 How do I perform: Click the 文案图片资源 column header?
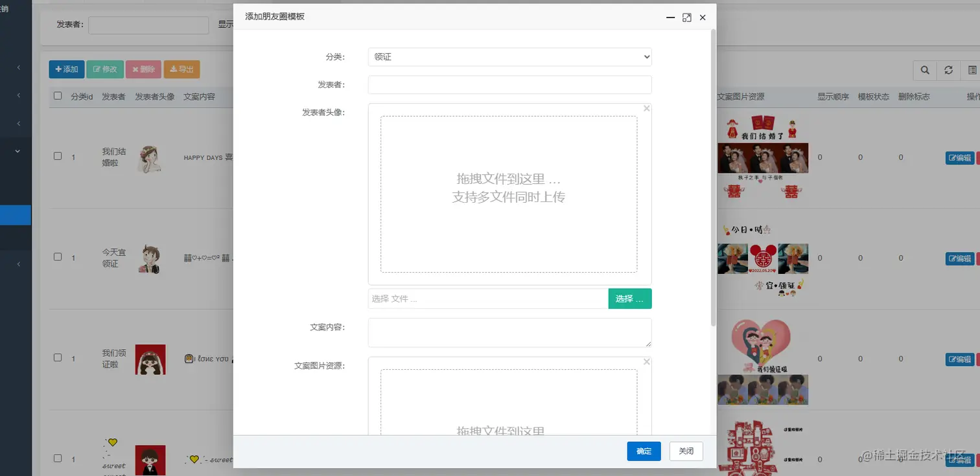pos(741,96)
